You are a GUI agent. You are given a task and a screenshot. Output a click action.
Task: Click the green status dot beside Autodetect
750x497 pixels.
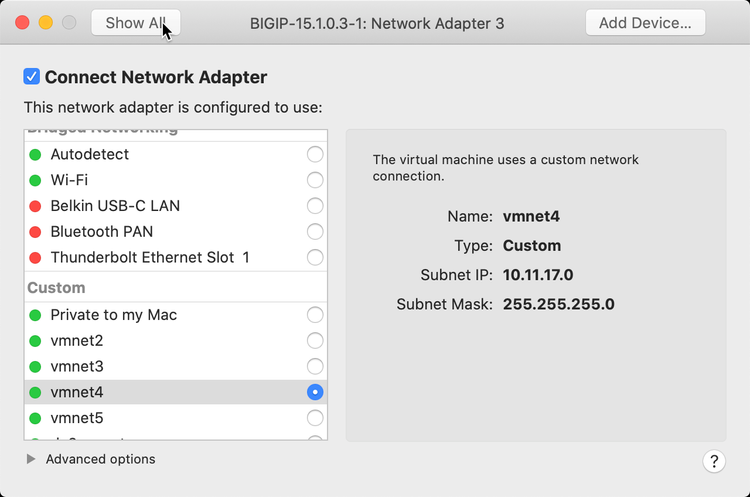[35, 155]
